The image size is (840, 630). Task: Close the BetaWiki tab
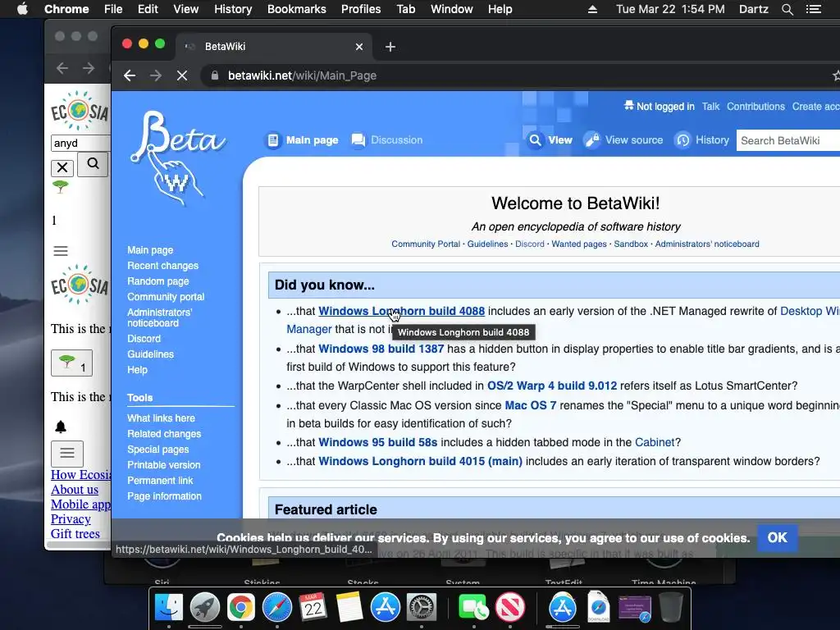pyautogui.click(x=359, y=47)
